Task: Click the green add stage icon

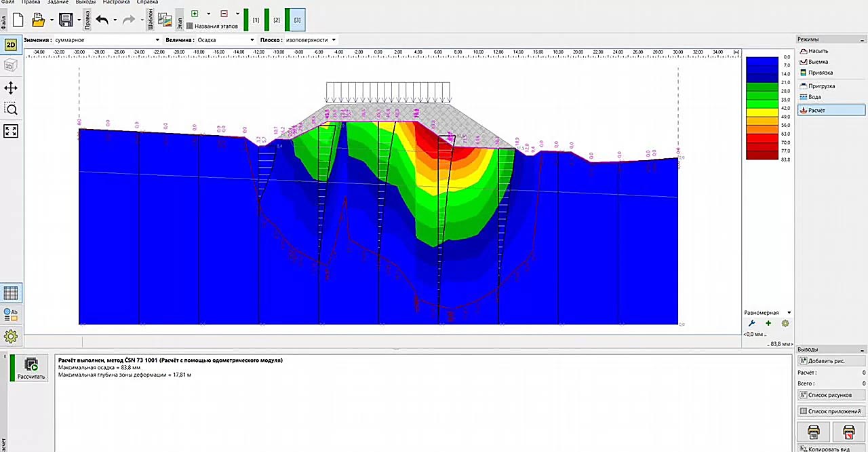Action: [195, 14]
